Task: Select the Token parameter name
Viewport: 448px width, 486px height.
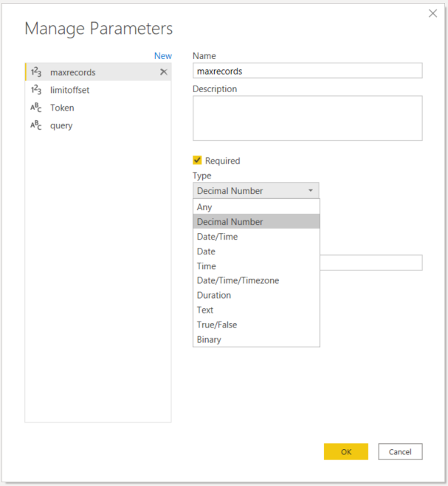Action: pos(62,108)
